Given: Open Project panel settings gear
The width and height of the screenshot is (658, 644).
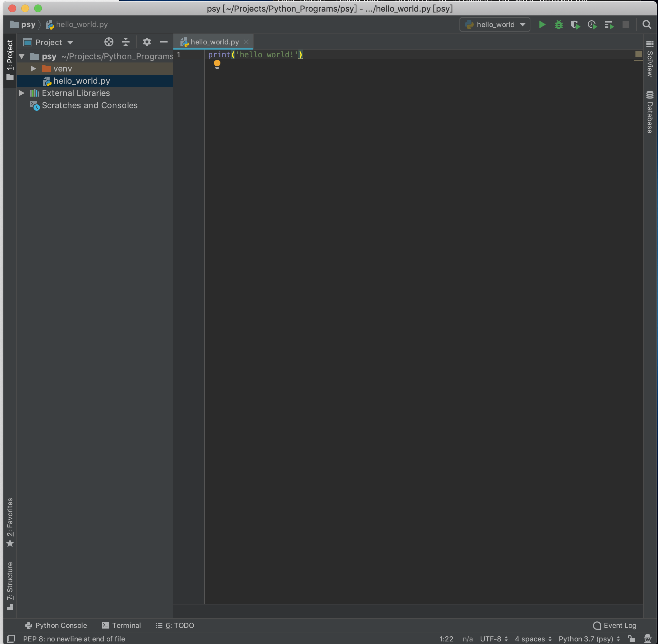Looking at the screenshot, I should [x=147, y=42].
